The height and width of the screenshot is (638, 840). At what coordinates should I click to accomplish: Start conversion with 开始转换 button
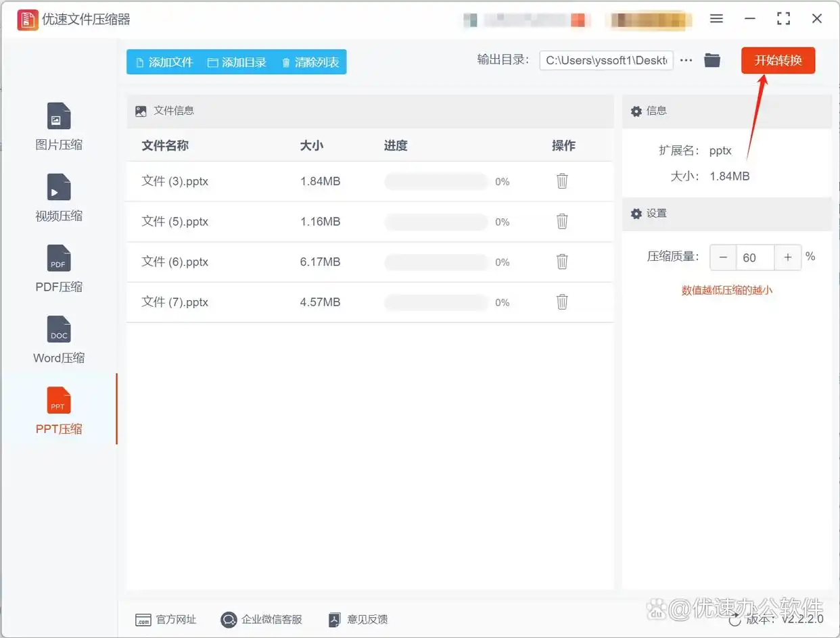[778, 60]
